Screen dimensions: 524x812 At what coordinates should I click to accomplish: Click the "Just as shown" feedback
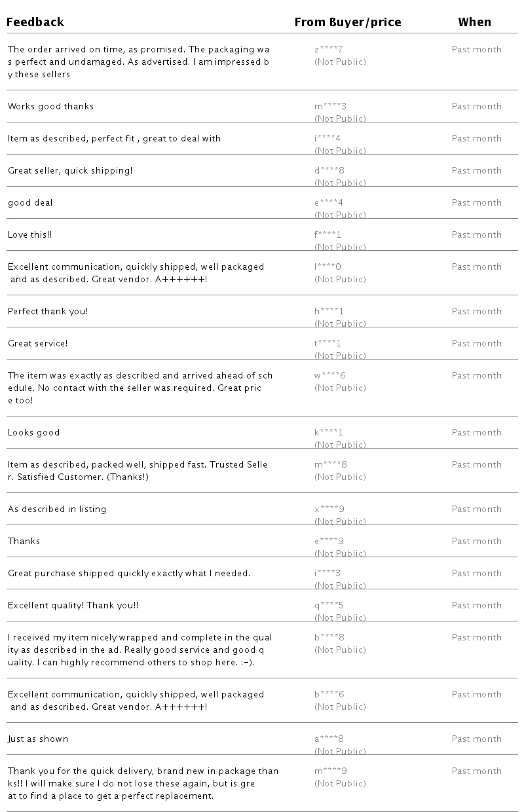[x=38, y=739]
